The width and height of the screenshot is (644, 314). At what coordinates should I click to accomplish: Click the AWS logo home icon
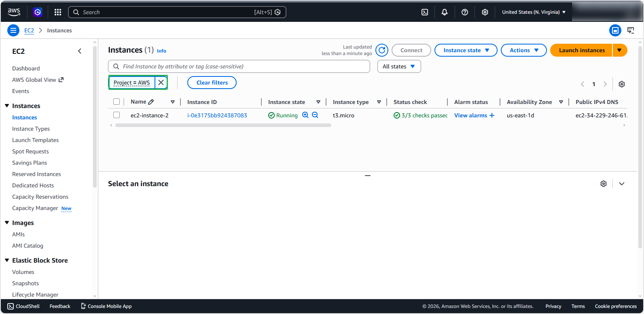14,12
